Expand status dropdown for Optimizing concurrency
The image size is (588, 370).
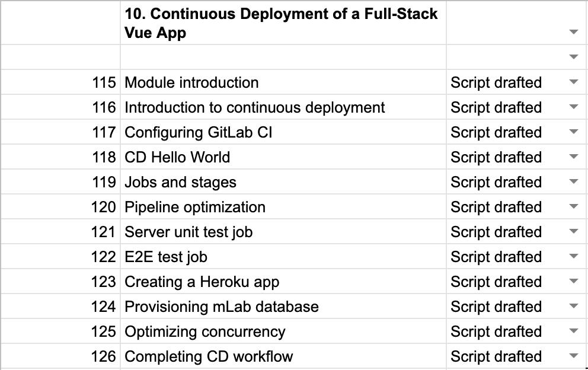click(x=573, y=331)
